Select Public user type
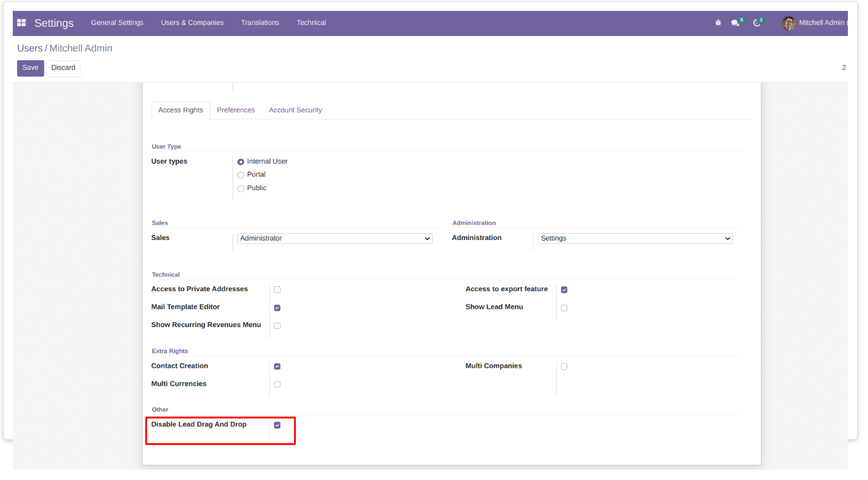This screenshot has width=868, height=480. coord(241,189)
